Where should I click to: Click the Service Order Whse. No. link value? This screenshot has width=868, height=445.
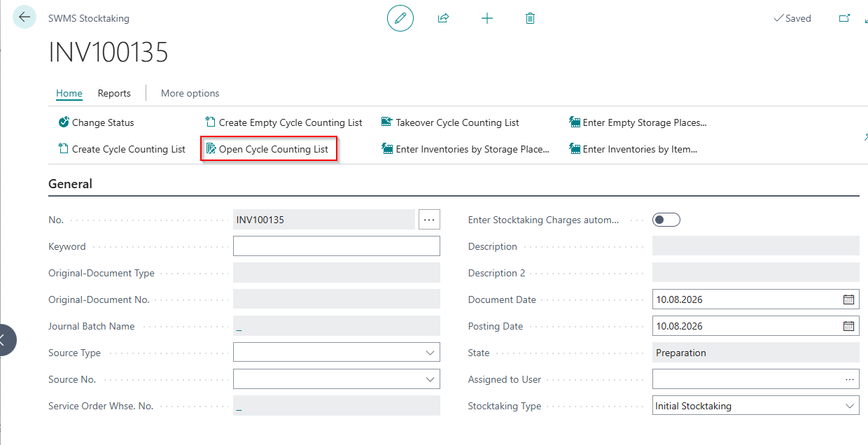(239, 407)
